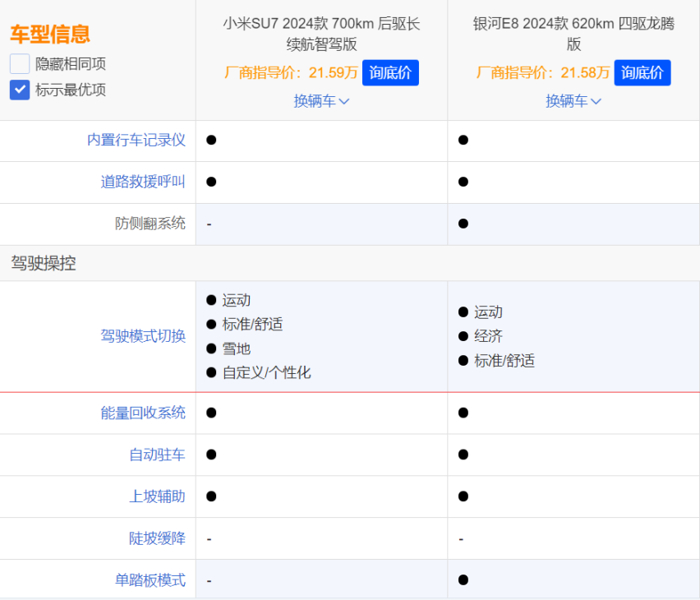The image size is (700, 600).
Task: Click 银河E8's dot for 能量回收系统
Action: (x=463, y=413)
